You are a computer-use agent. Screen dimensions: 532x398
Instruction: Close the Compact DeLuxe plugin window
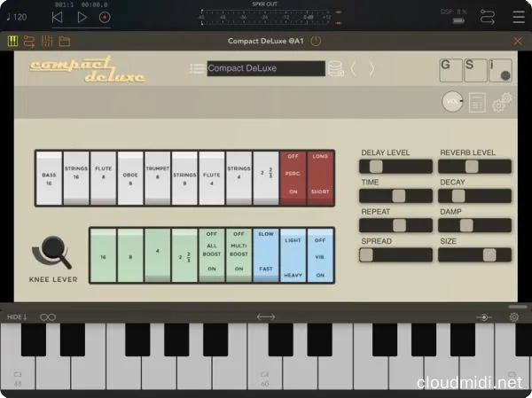(x=518, y=41)
